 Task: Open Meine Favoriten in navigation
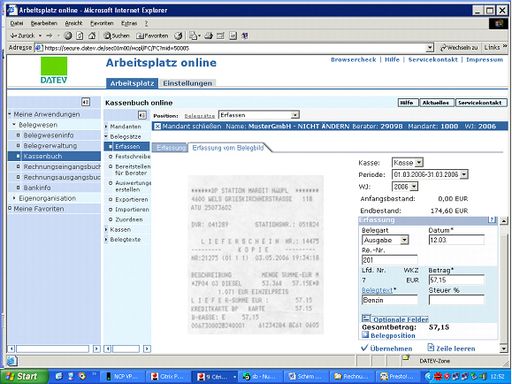[x=39, y=209]
